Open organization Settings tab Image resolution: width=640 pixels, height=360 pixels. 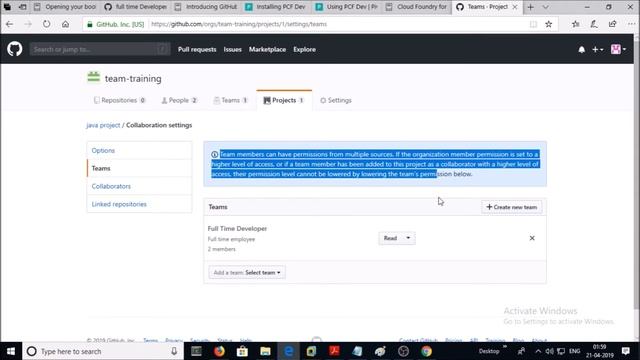[336, 100]
